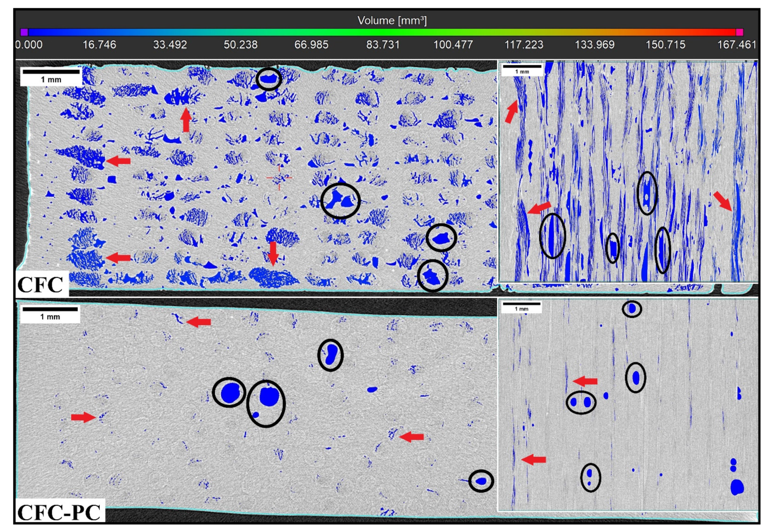Click the circled pair of side-by-side voids in CFC-PC longitudinal view

pos(581,402)
